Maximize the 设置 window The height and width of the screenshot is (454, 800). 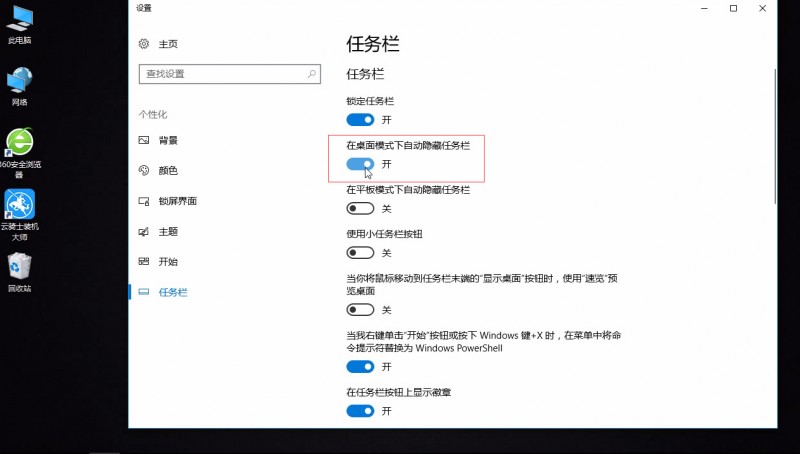733,8
